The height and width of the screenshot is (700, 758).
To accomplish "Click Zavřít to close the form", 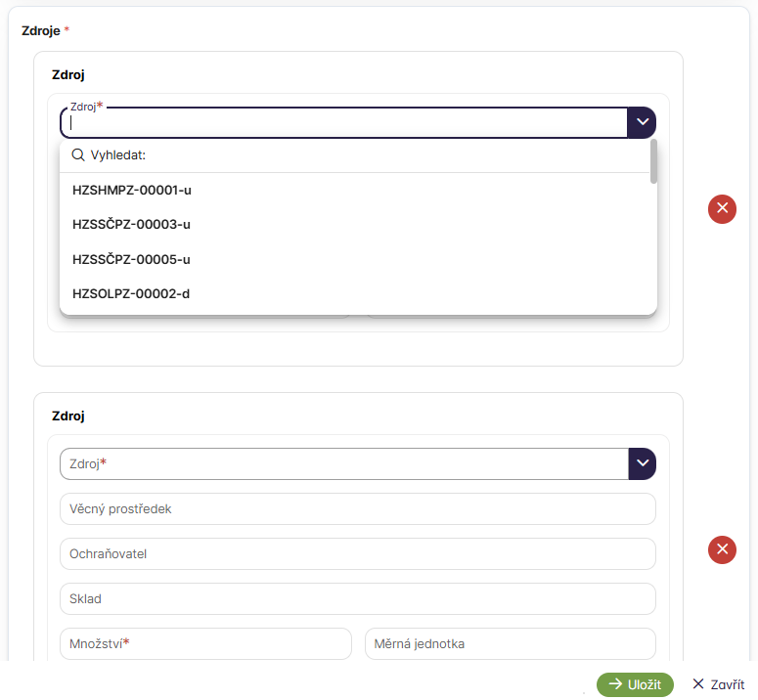I will tap(718, 684).
